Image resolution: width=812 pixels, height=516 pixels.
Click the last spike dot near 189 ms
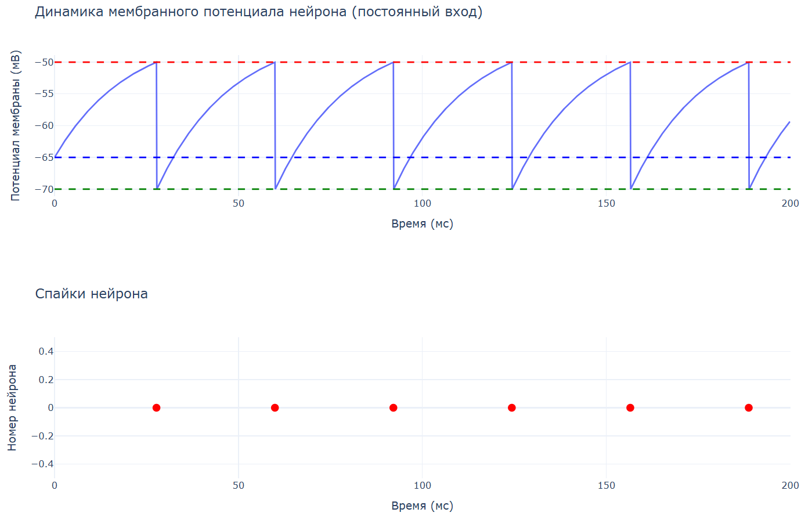749,407
